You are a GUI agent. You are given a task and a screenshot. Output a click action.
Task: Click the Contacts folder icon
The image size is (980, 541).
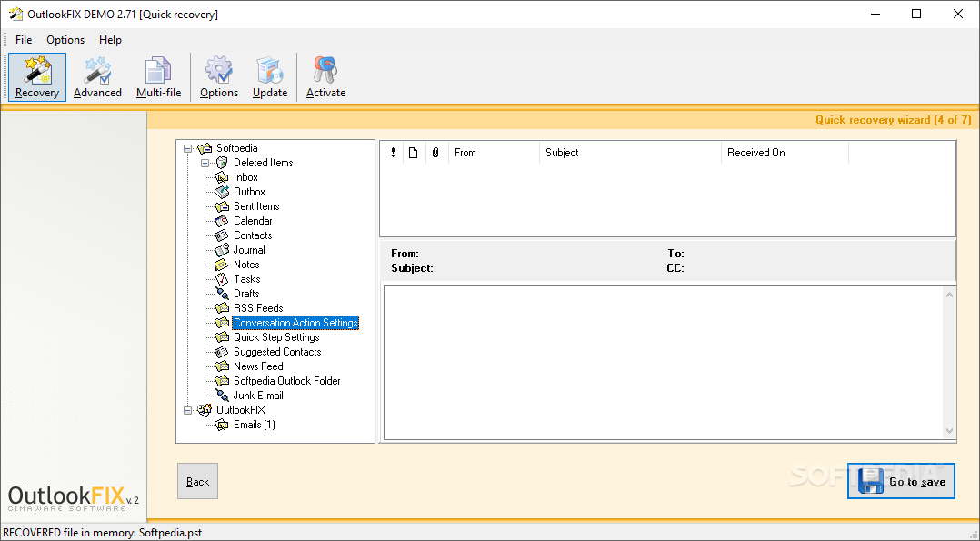coord(222,235)
